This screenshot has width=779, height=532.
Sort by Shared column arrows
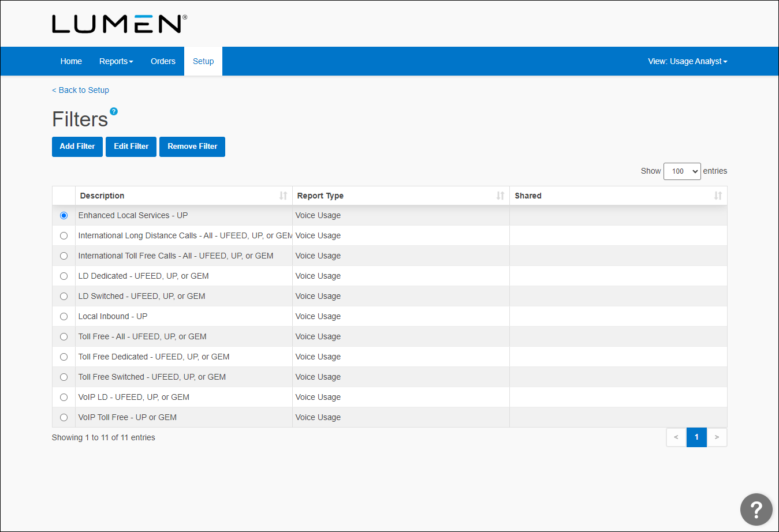[718, 196]
